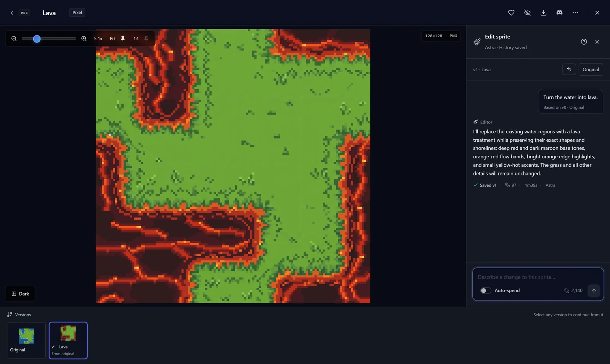Close the Edit sprite panel
This screenshot has width=610, height=364.
coord(597,42)
